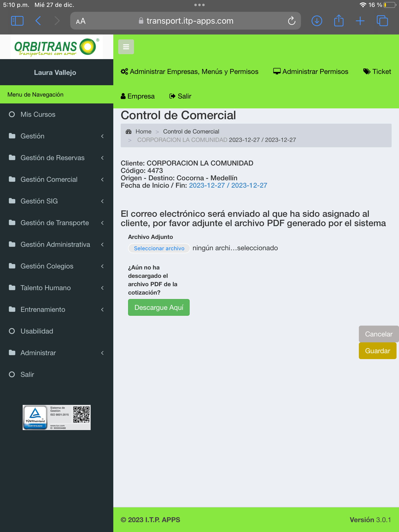This screenshot has width=399, height=532.
Task: Tap the Safari share icon
Action: [339, 21]
